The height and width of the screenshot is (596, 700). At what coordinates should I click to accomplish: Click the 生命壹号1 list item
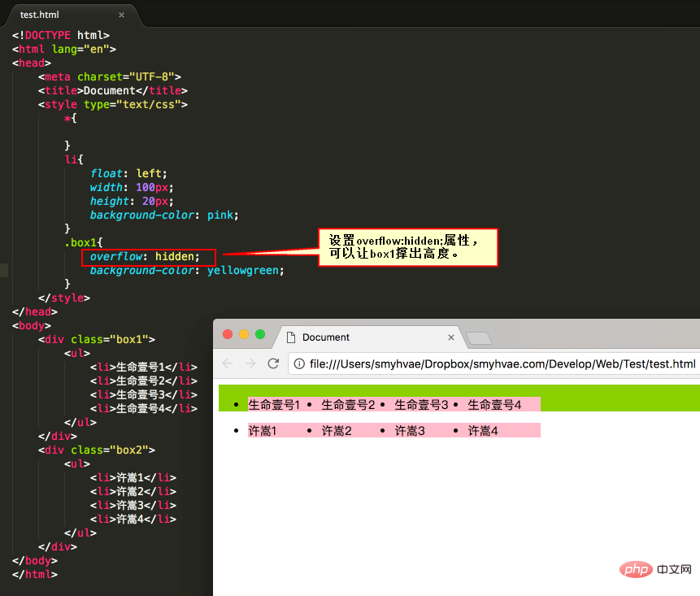pos(274,404)
